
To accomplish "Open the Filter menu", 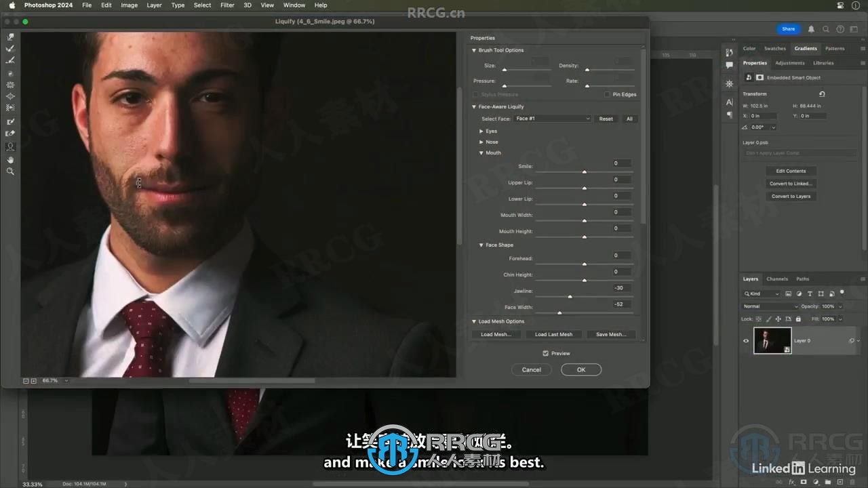I will pyautogui.click(x=227, y=5).
